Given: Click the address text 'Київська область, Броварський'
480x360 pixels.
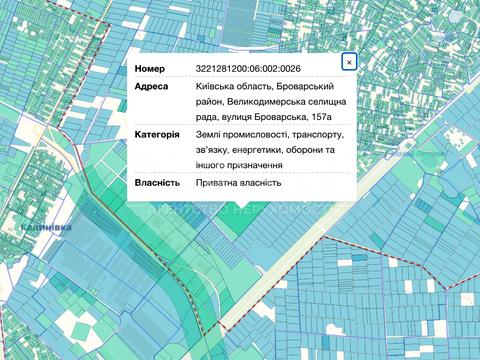Looking at the screenshot, I should (265, 86).
